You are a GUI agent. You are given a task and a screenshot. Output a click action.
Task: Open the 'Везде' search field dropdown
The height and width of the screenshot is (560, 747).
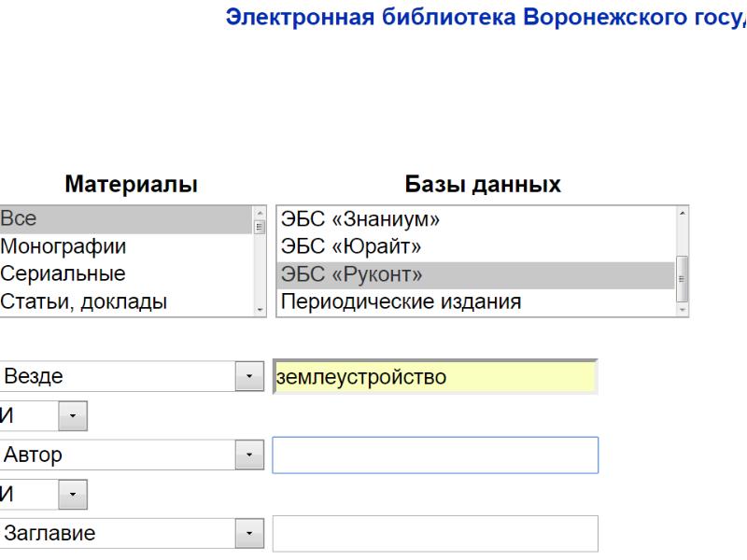click(x=249, y=377)
